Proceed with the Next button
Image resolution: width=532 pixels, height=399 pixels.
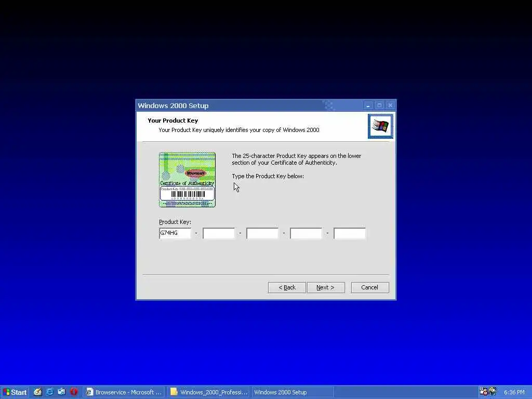pyautogui.click(x=326, y=287)
